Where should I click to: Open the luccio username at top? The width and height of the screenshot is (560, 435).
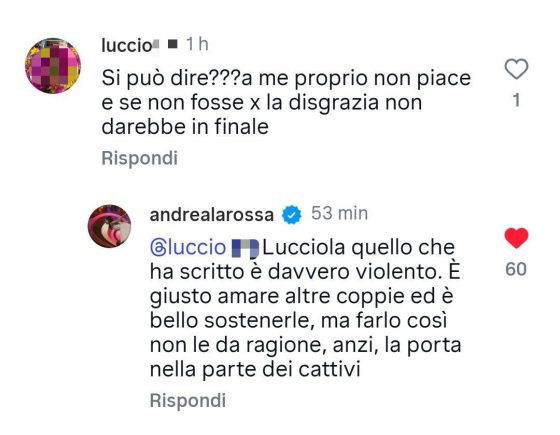click(130, 45)
